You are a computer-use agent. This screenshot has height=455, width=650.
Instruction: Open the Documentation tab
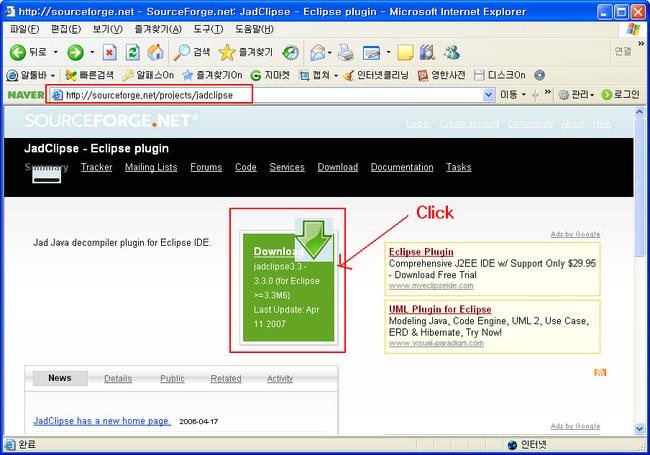[402, 167]
